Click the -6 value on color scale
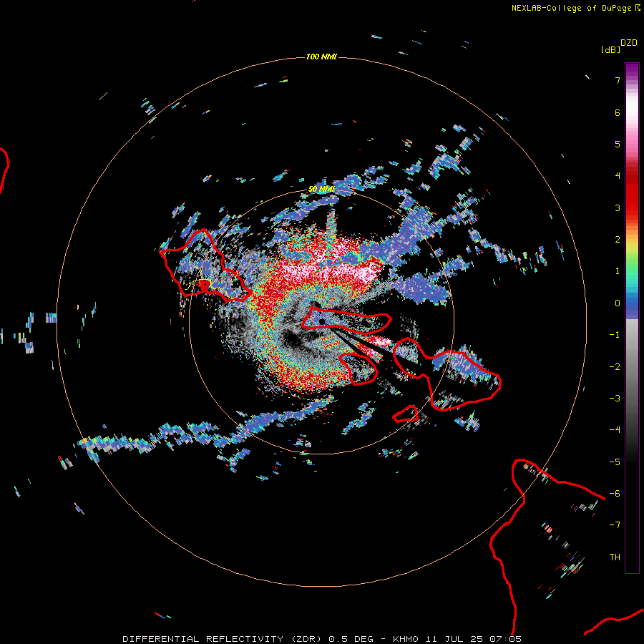Screen dimensions: 644x644 (x=615, y=494)
